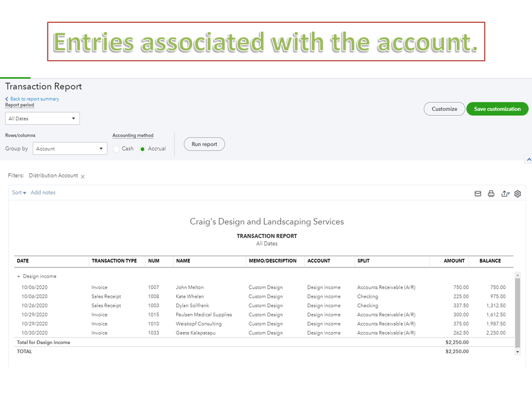
Task: Open the Group by Account dropdown
Action: coord(70,149)
